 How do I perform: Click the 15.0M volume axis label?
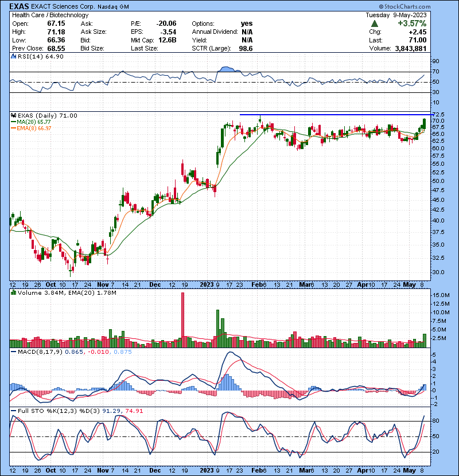[x=441, y=295]
